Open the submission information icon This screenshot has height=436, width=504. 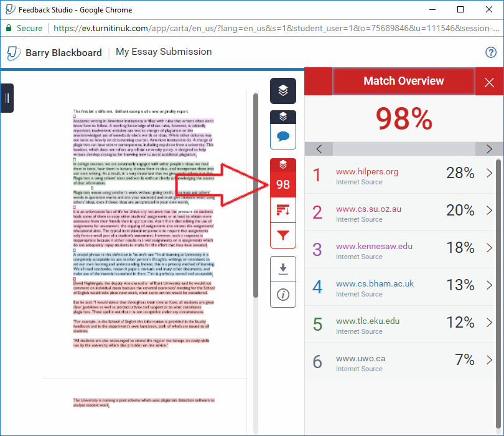pos(283,295)
